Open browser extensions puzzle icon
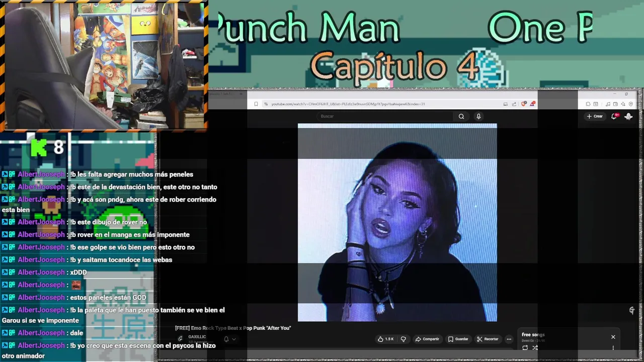644x362 pixels. [x=588, y=104]
